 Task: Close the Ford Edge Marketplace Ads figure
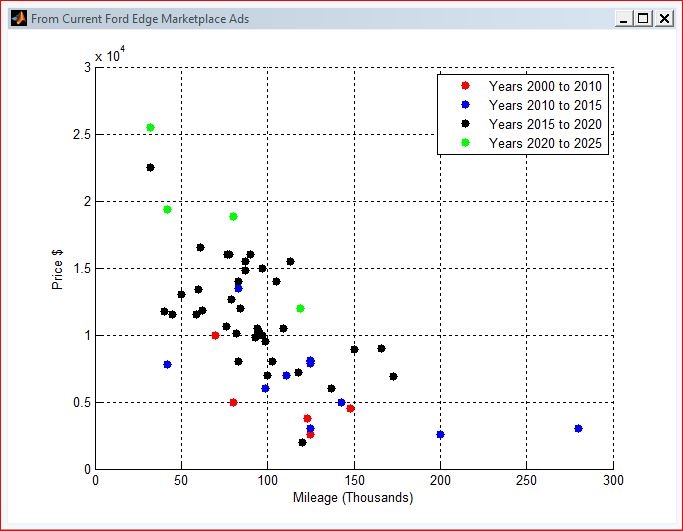coord(662,19)
